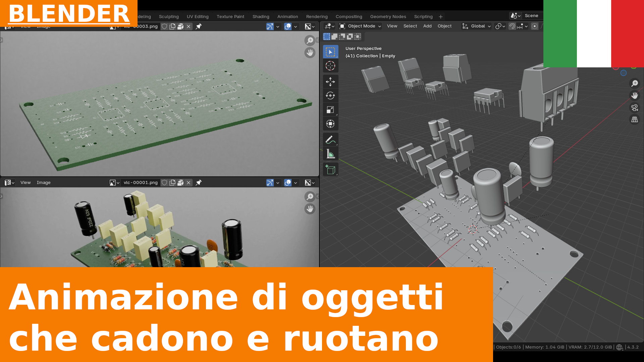This screenshot has width=644, height=362.
Task: Set selection mode to Extend
Action: pos(334,37)
